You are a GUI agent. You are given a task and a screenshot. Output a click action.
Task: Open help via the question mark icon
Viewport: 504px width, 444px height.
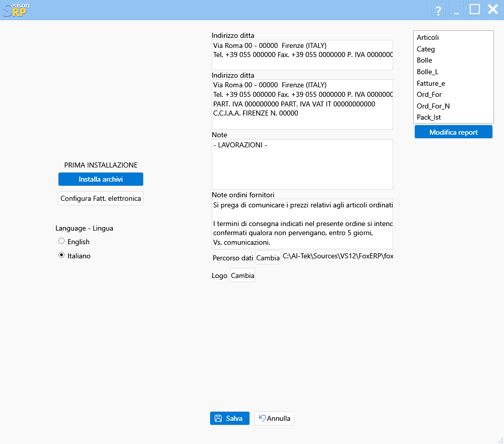tap(438, 9)
